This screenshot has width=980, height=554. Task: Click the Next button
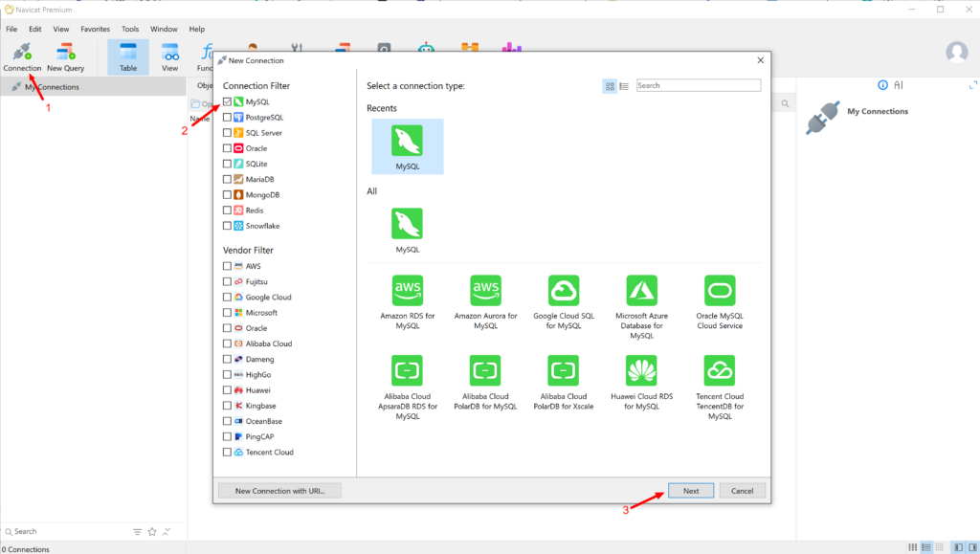691,491
